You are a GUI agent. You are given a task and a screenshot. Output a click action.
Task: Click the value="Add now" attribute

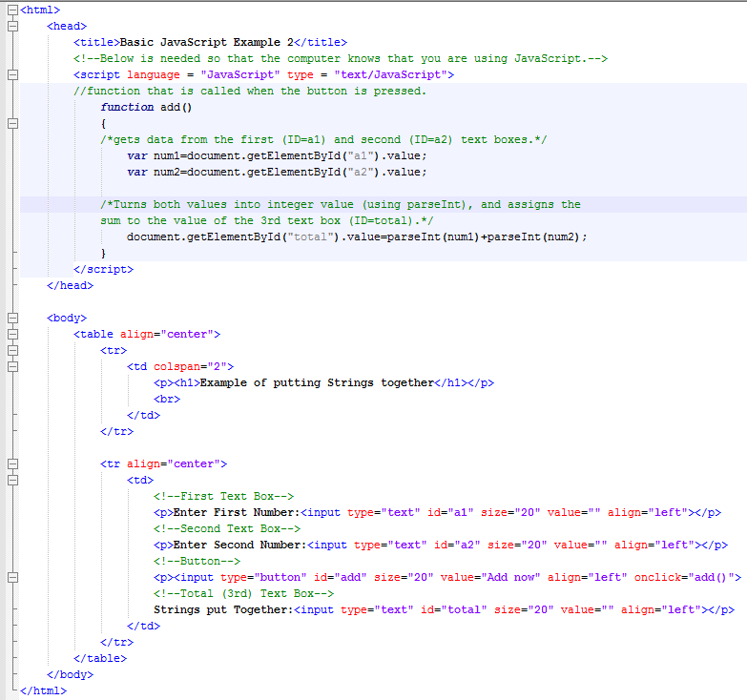point(490,577)
